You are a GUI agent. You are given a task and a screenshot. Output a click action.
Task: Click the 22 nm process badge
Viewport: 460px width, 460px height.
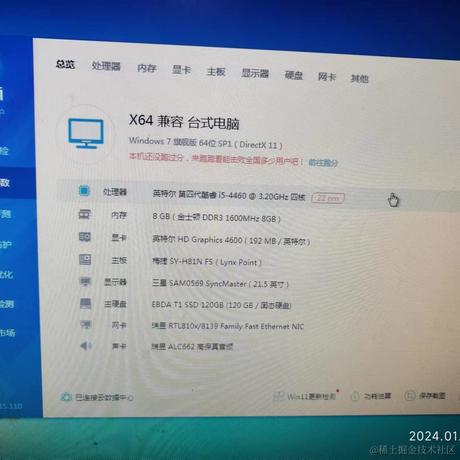coord(328,198)
